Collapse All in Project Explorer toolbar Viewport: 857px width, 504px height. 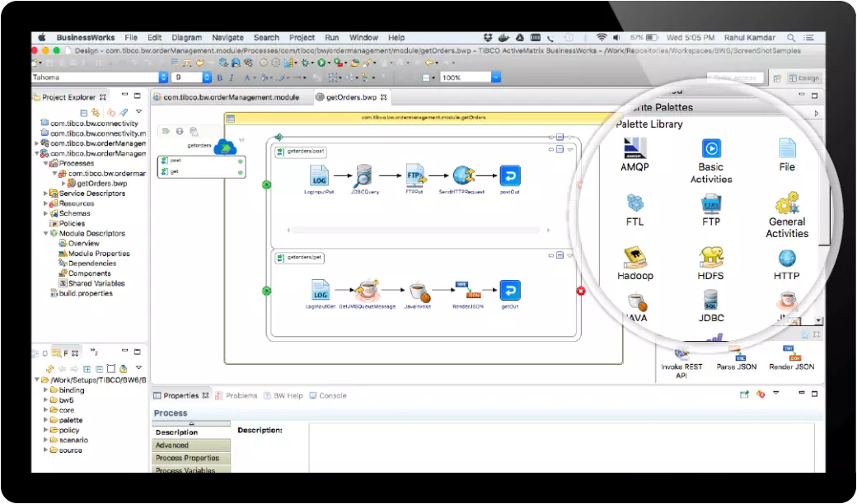[83, 113]
